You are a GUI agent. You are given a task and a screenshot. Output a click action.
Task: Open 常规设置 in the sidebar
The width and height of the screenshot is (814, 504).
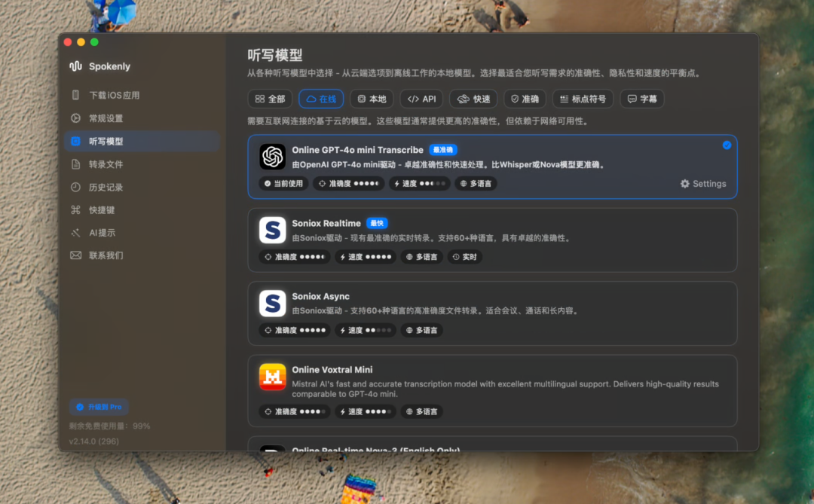[x=142, y=118]
